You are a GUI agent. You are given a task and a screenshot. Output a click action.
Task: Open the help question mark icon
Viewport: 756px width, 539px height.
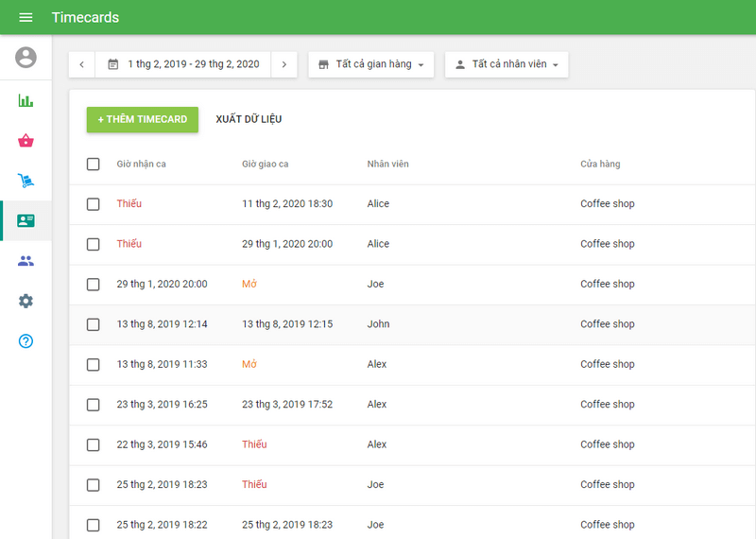tap(26, 340)
